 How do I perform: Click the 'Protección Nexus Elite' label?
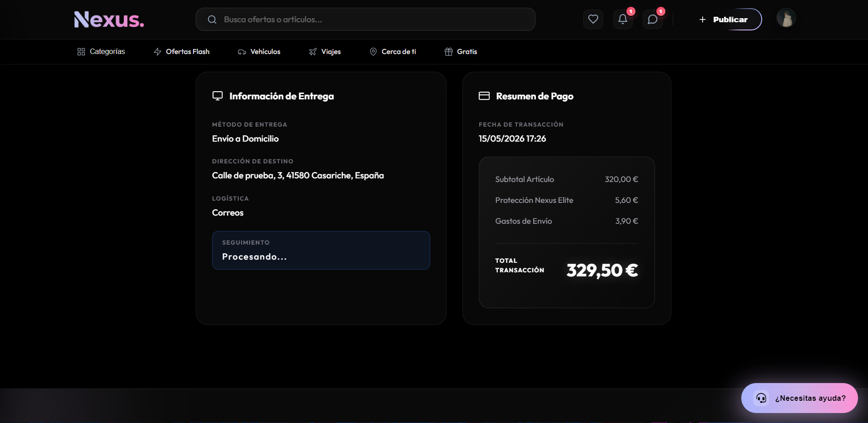tap(534, 200)
